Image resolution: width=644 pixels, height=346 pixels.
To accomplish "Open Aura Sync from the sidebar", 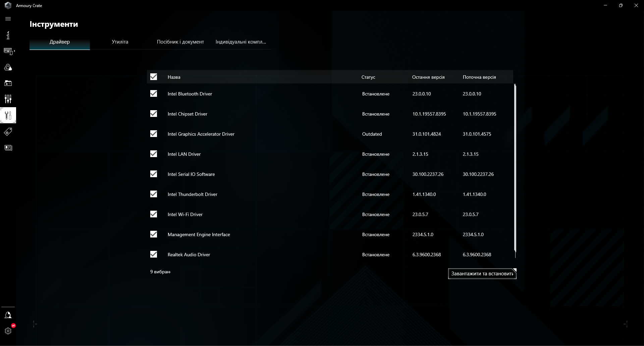I will [x=8, y=67].
